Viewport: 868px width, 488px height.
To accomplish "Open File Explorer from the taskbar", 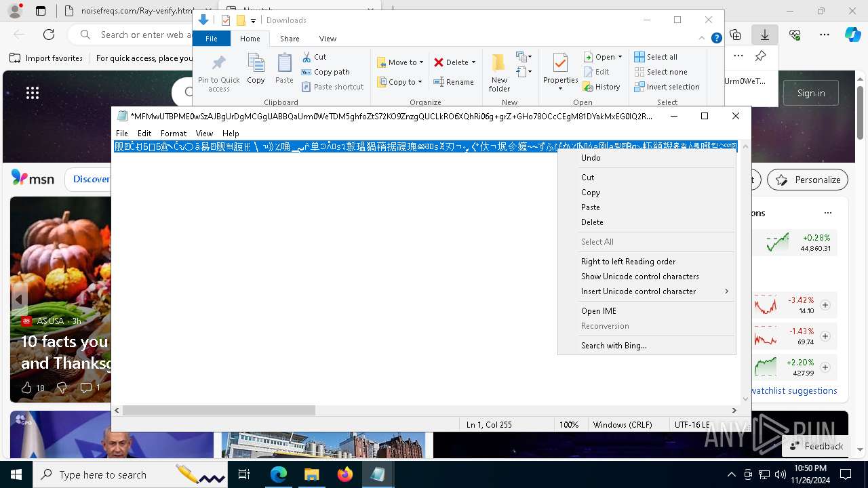I will pyautogui.click(x=311, y=474).
